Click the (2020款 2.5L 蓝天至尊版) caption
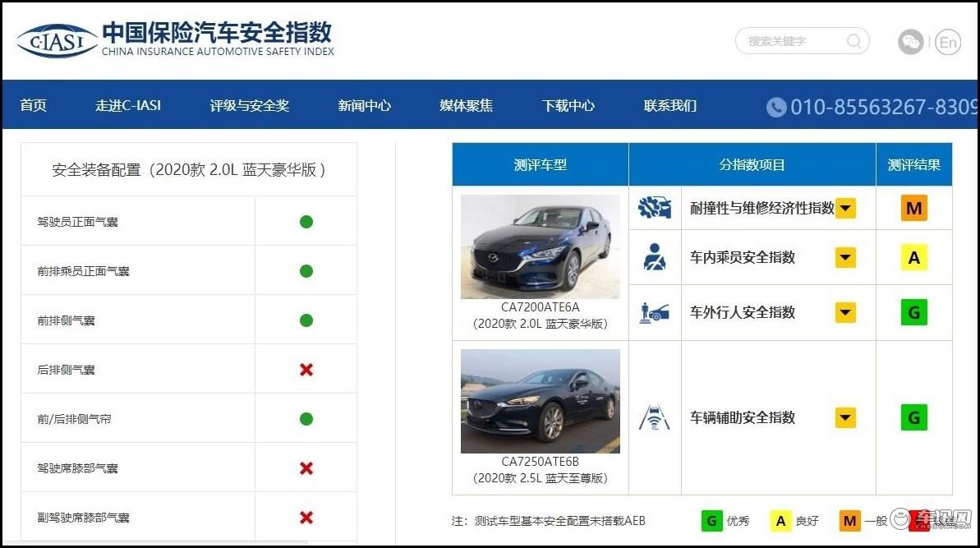Image resolution: width=980 pixels, height=548 pixels. click(x=541, y=478)
